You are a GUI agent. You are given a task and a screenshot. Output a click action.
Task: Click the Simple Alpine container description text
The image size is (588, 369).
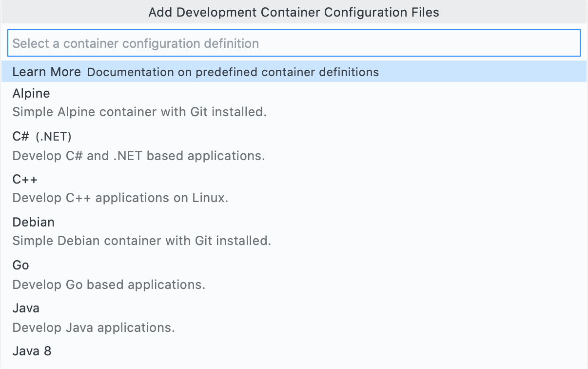139,112
